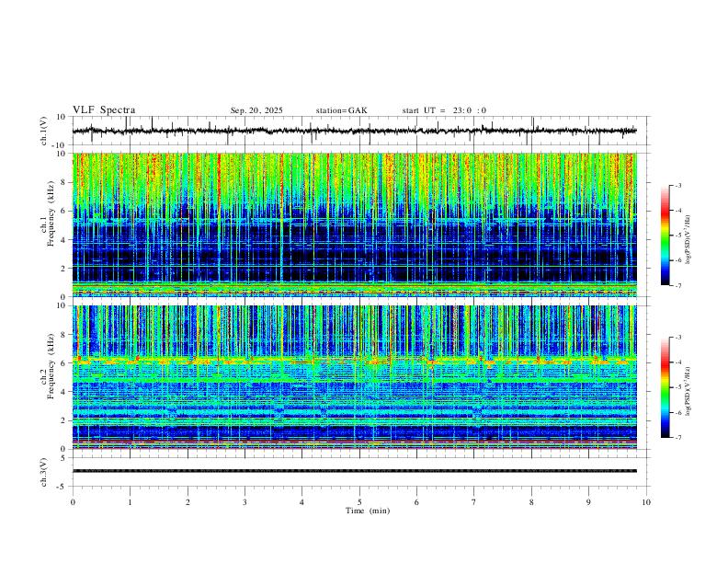Image resolution: width=728 pixels, height=563 pixels.
Task: Select the date text "Sep. 20, 2025"
Action: 256,110
